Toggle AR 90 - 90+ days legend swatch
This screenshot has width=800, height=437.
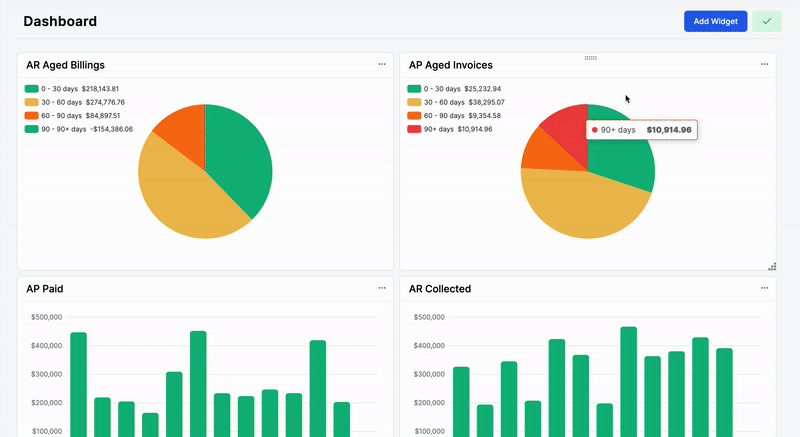pos(32,129)
